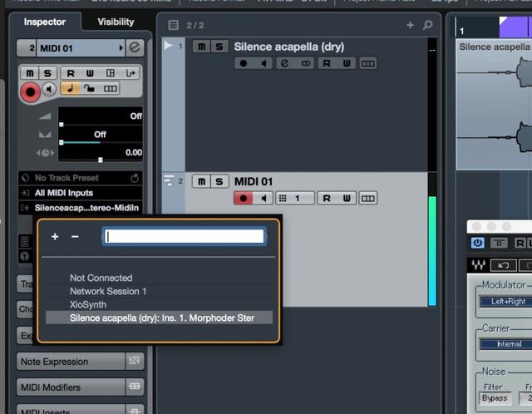Screen dimensions: 532x414
Task: Switch to the Visibility tab
Action: [x=116, y=22]
